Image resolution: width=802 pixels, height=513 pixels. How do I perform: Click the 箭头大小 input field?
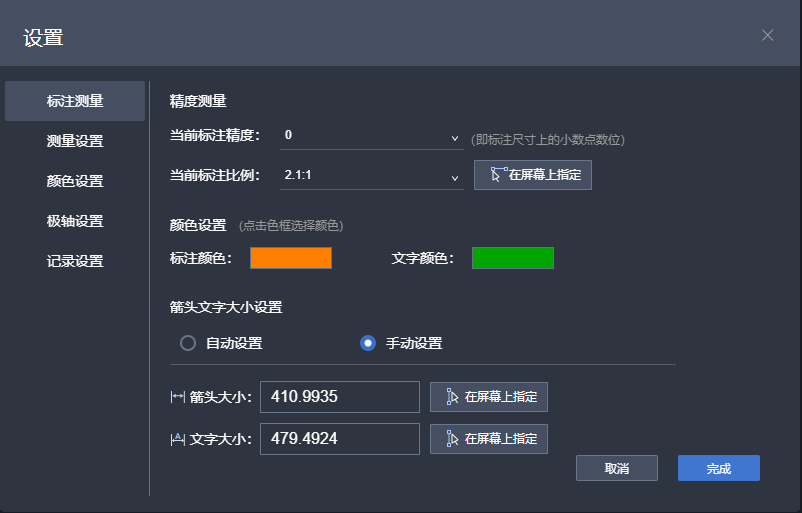click(339, 397)
